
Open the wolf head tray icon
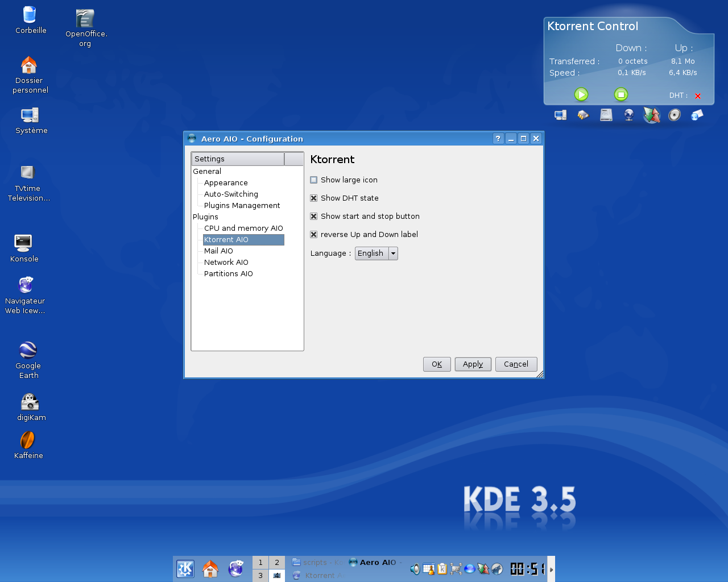pos(497,569)
